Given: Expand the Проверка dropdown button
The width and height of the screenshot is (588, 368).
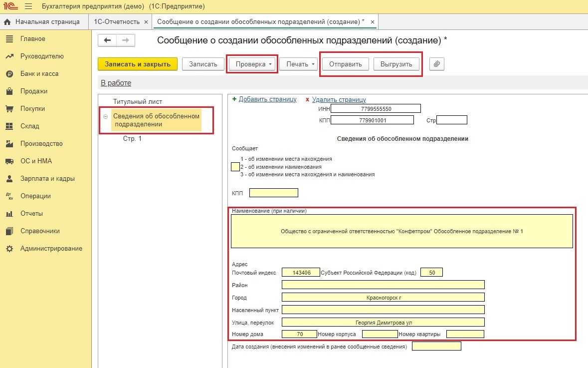Looking at the screenshot, I should 252,64.
